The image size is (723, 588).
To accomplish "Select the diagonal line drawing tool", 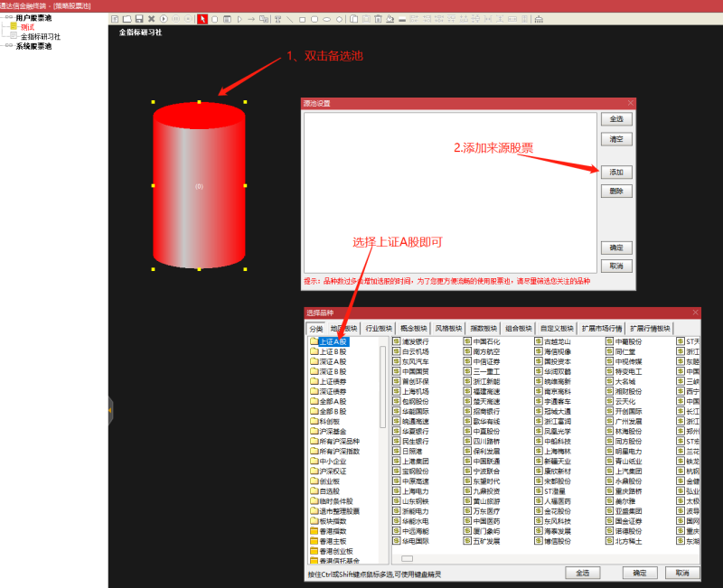I will (289, 19).
